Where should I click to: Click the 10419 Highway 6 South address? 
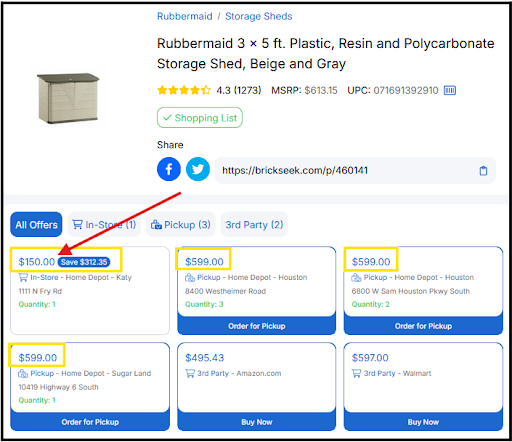pyautogui.click(x=58, y=387)
